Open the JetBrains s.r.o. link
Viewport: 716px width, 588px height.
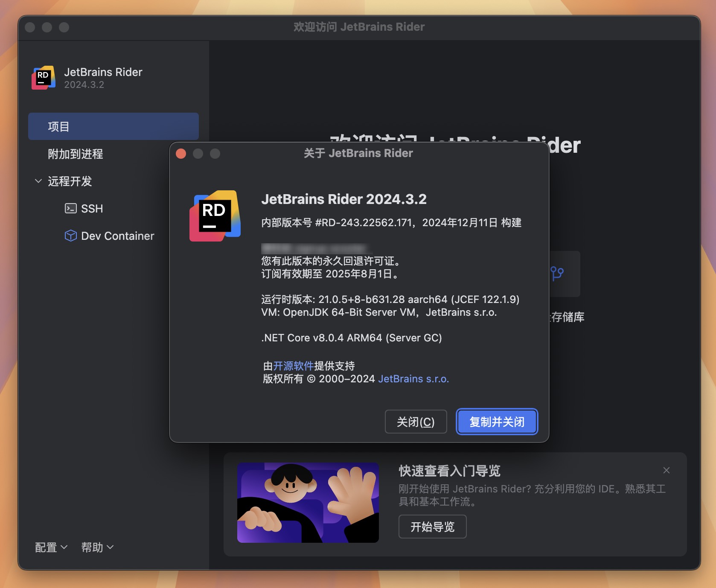[413, 378]
